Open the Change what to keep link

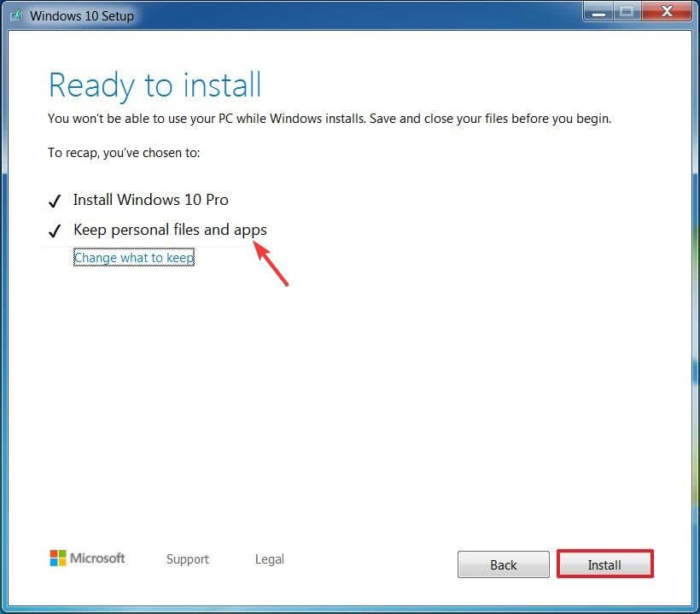pyautogui.click(x=134, y=258)
